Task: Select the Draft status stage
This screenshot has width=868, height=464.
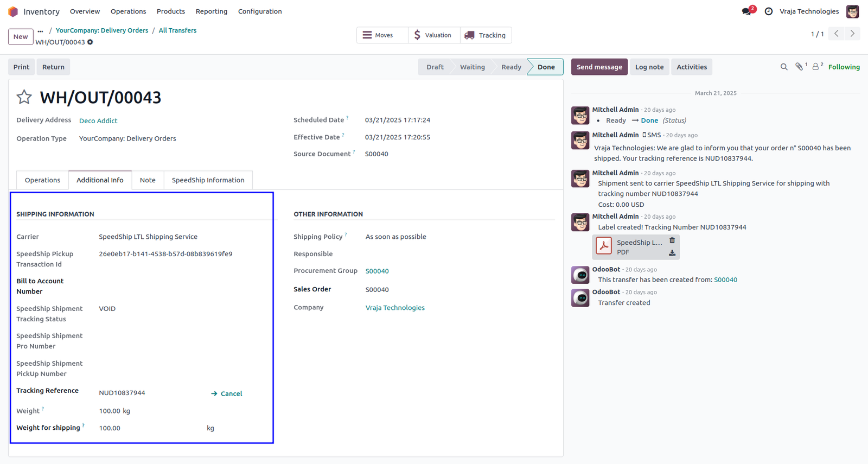Action: click(x=435, y=67)
